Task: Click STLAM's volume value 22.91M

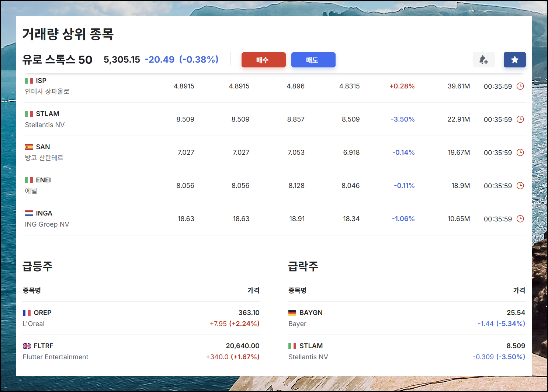Action: point(459,119)
